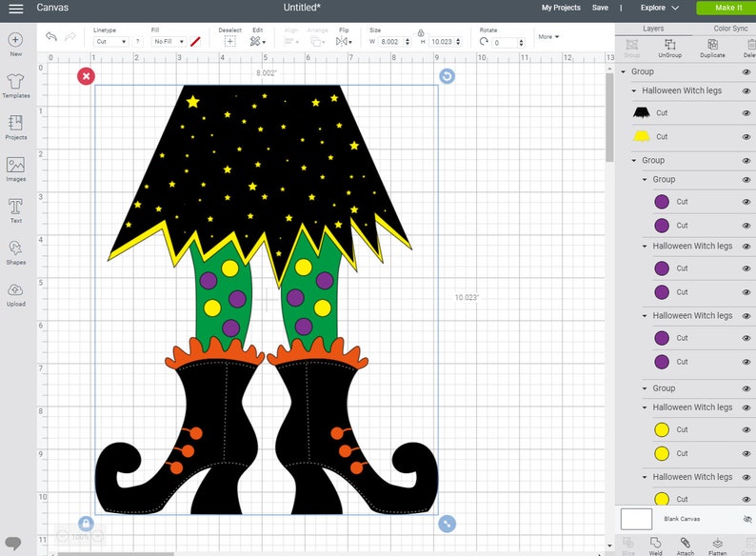Image resolution: width=756 pixels, height=556 pixels.
Task: Redo the last action
Action: 70,36
